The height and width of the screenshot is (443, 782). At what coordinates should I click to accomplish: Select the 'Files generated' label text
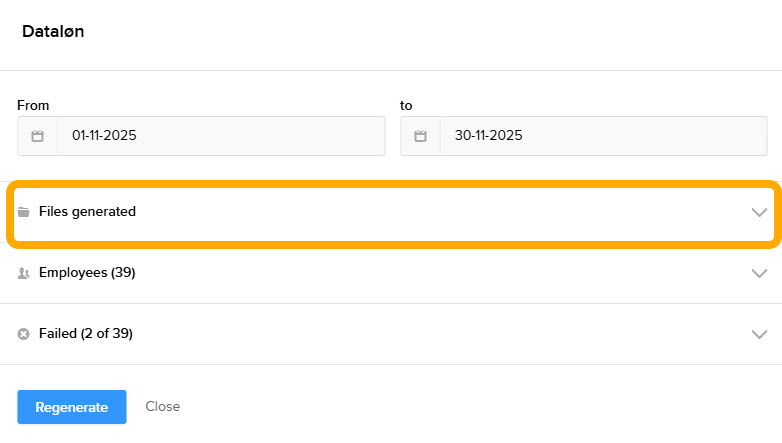click(x=87, y=212)
